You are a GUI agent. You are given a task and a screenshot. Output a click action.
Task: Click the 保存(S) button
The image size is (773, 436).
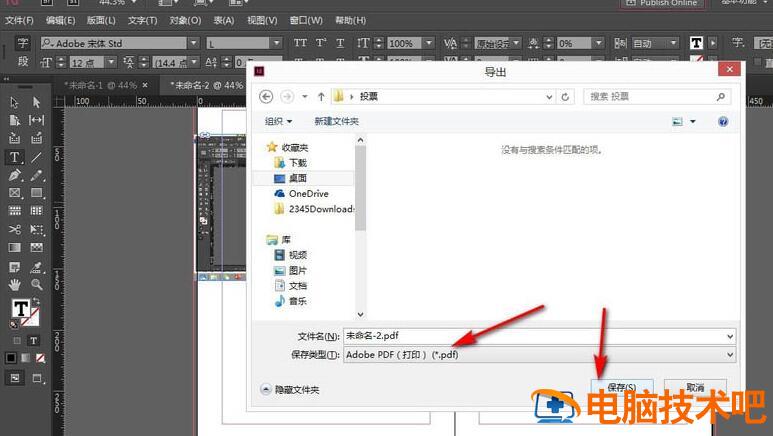[x=622, y=387]
